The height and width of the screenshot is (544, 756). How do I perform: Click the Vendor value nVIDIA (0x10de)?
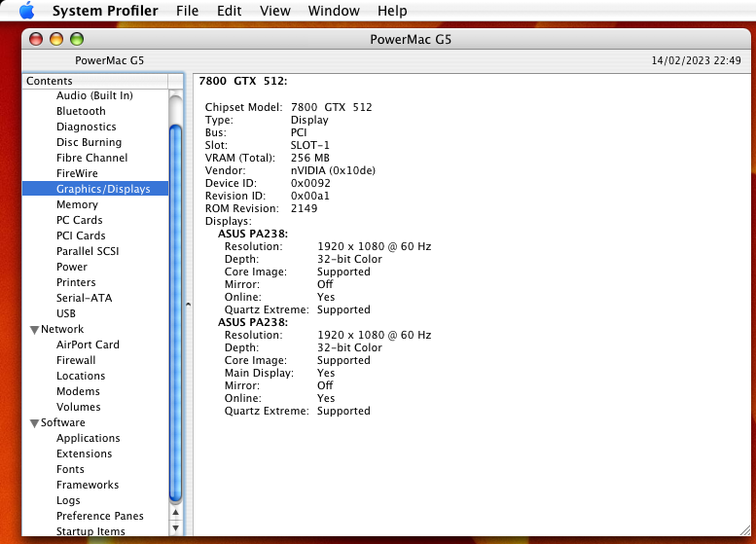333,170
